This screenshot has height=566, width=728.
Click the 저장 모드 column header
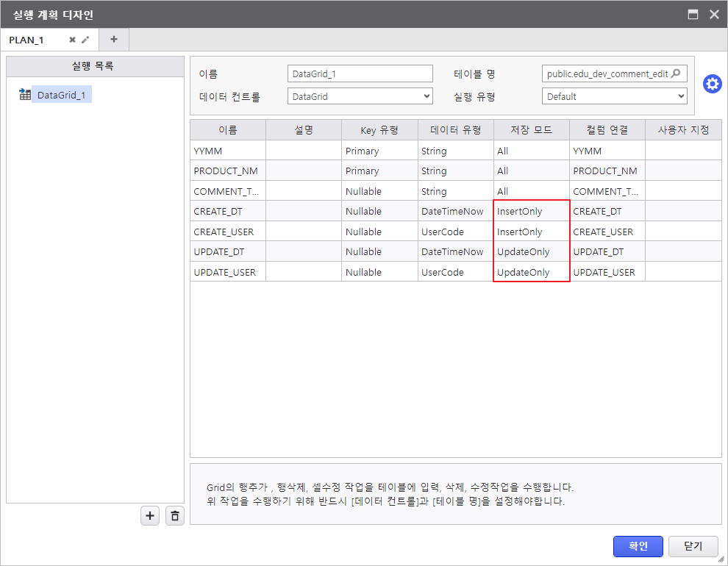coord(532,130)
